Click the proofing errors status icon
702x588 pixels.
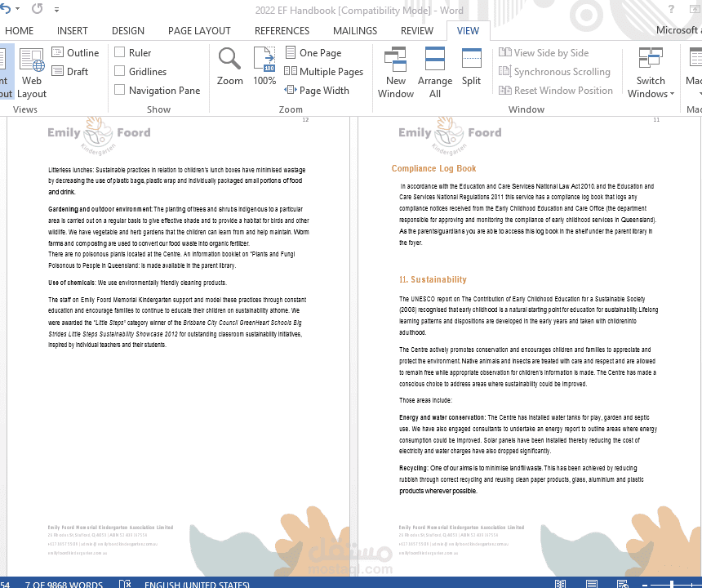pyautogui.click(x=125, y=584)
